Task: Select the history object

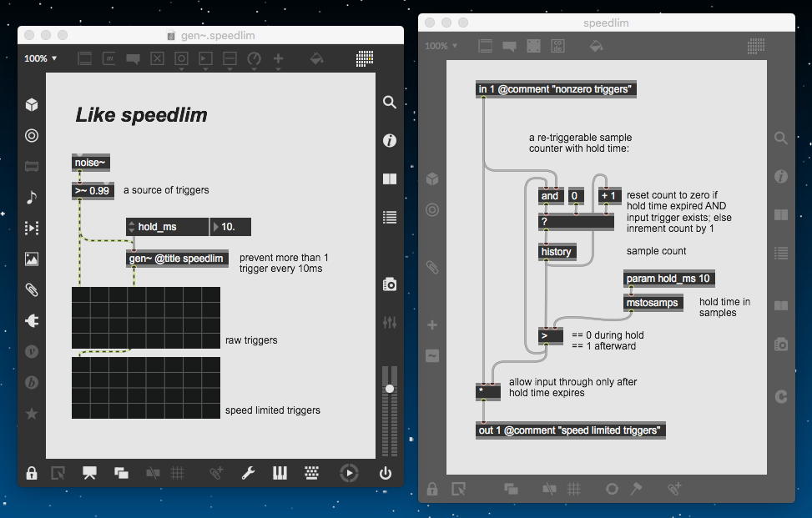Action: (x=557, y=252)
